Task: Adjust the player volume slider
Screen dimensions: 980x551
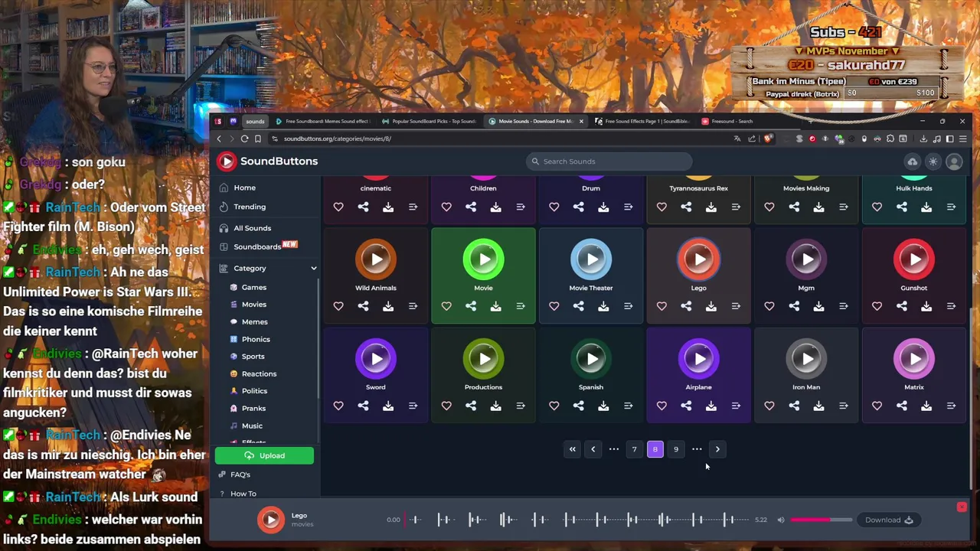Action: (x=822, y=520)
